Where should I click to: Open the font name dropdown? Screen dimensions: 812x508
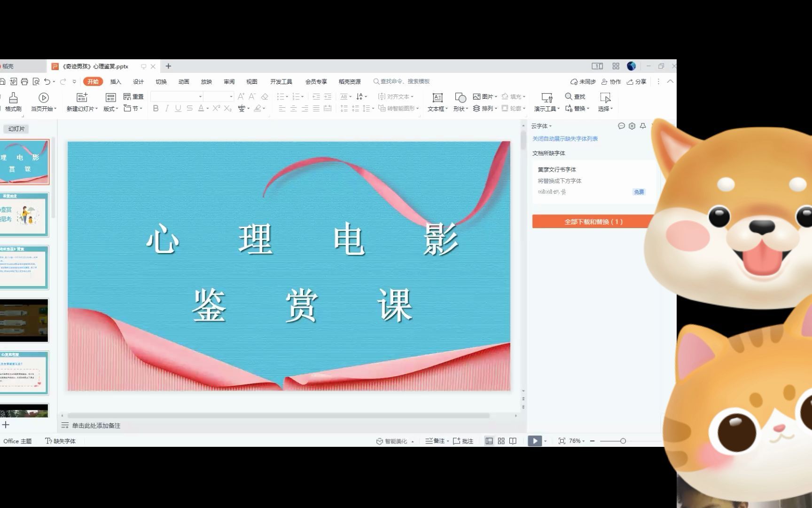[x=200, y=96]
